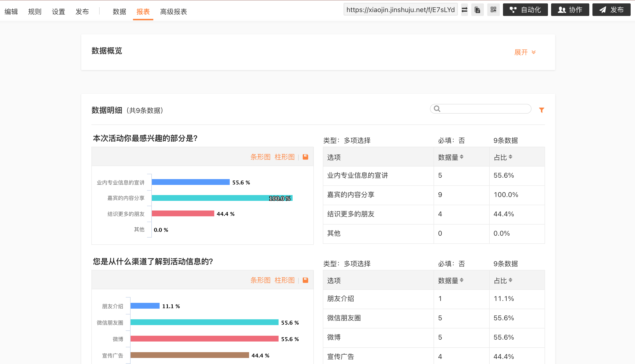This screenshot has width=635, height=364.
Task: Click the form URL field
Action: pyautogui.click(x=400, y=9)
